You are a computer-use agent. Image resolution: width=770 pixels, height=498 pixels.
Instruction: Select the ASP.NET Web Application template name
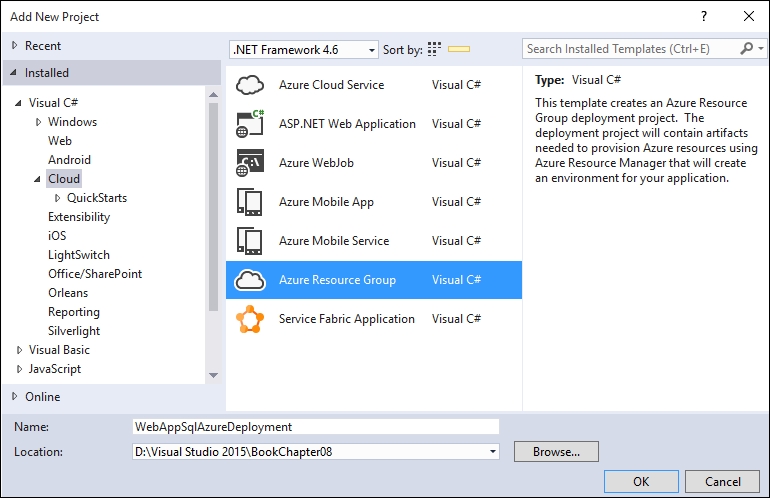[x=347, y=124]
